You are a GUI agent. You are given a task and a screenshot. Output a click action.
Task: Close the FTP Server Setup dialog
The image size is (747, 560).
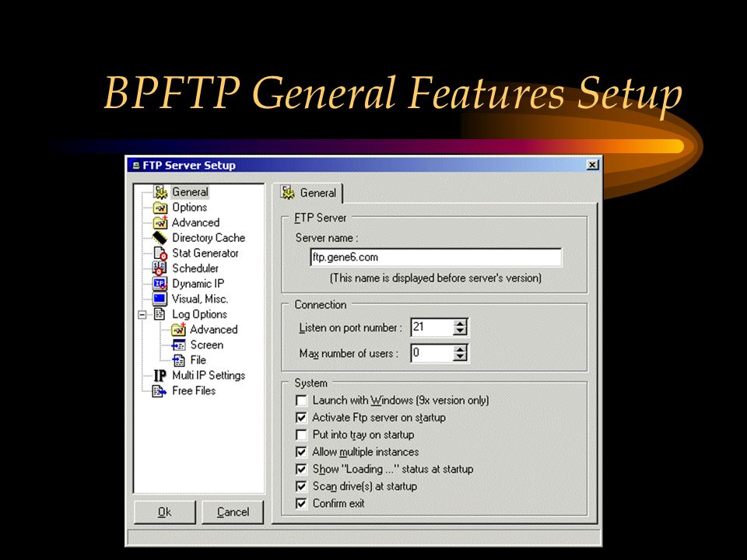592,165
